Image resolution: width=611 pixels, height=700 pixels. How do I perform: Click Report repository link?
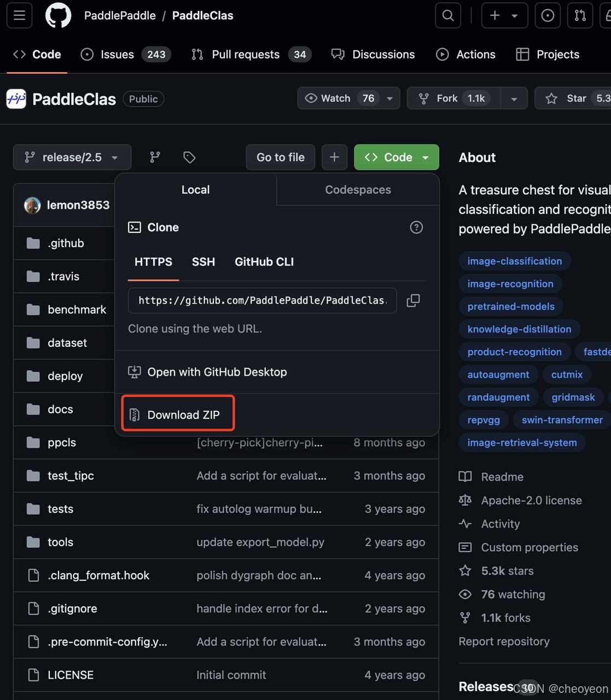[504, 641]
